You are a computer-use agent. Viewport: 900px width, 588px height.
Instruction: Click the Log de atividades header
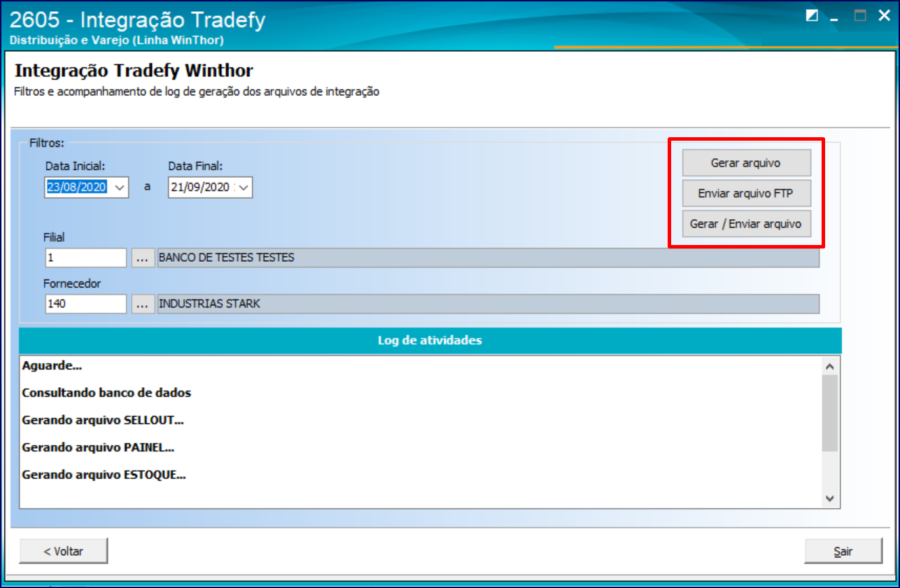[430, 340]
